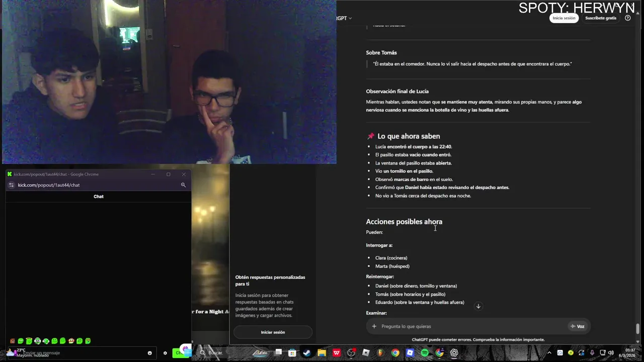Click the weather widget showing 23°C

28,353
